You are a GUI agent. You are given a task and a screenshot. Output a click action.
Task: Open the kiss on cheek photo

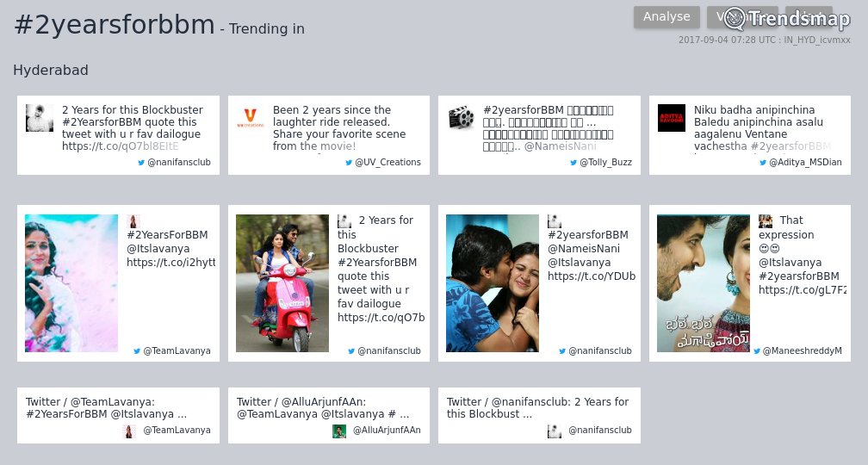[493, 283]
